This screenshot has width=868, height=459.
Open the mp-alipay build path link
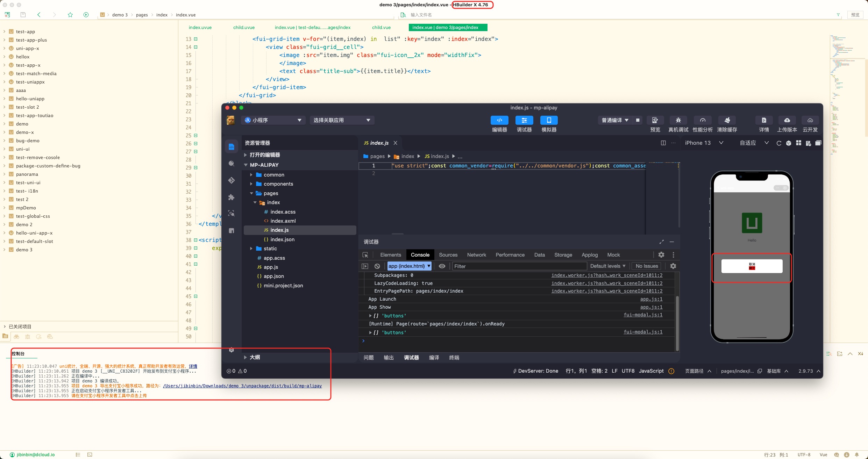click(x=242, y=386)
